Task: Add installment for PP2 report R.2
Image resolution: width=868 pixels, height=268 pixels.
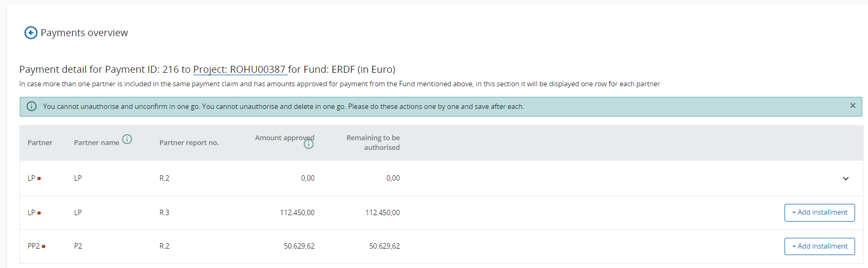Action: click(819, 246)
